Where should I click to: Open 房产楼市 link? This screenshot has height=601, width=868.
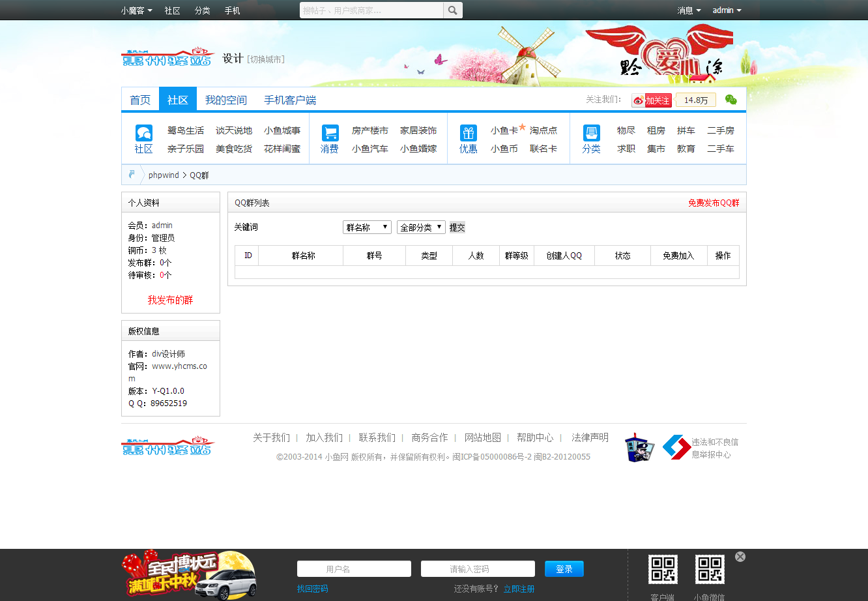(x=370, y=130)
